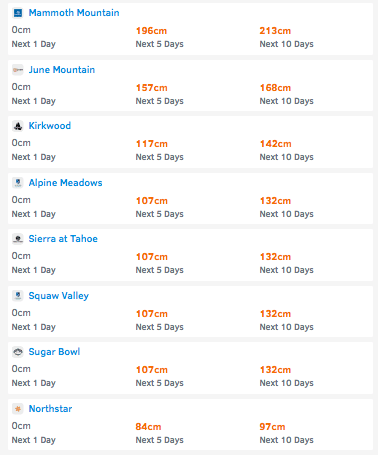Select June Mountain's 168cm ten-day forecast
This screenshot has height=455, width=378.
(275, 88)
